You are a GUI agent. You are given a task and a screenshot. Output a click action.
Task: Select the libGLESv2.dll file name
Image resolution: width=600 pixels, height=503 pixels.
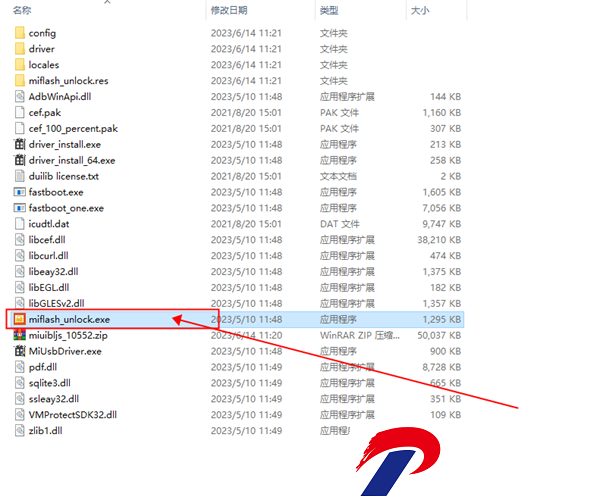[56, 303]
